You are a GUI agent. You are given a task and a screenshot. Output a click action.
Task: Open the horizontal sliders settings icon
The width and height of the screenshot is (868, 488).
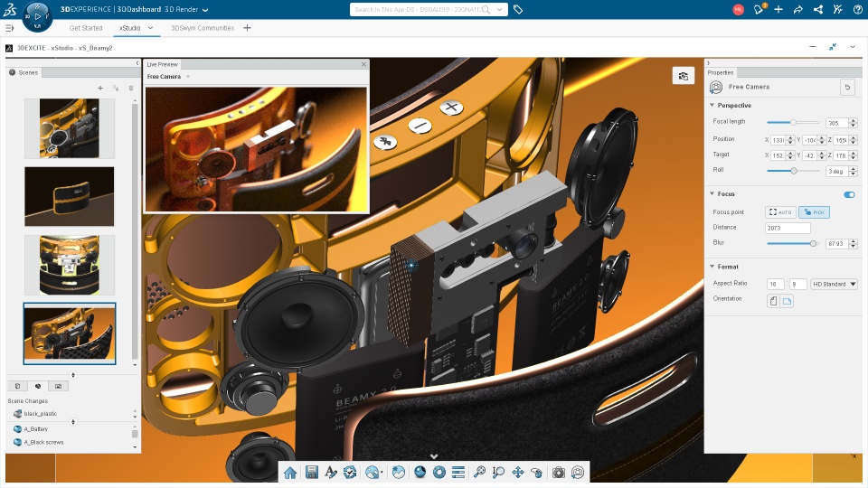(x=458, y=472)
